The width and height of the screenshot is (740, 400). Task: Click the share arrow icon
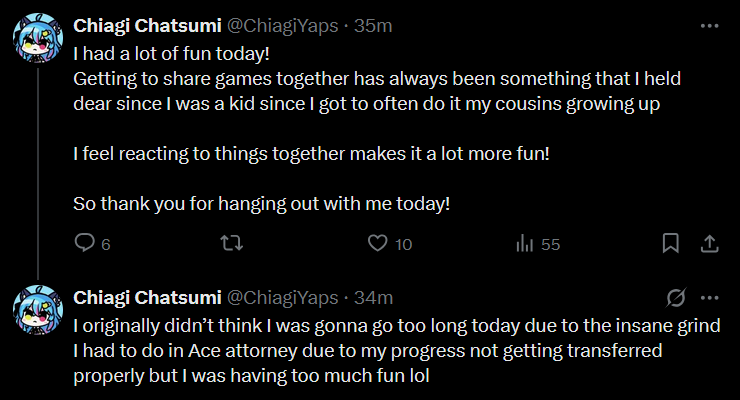[x=708, y=243]
